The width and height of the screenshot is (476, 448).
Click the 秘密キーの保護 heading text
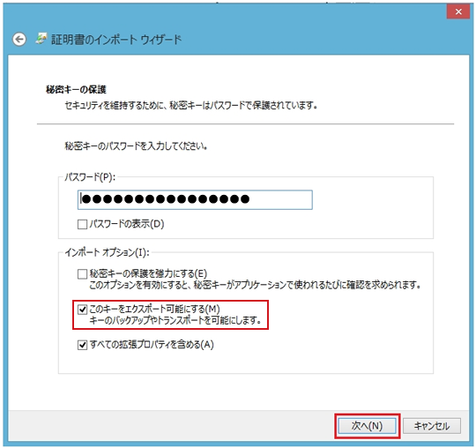point(76,90)
